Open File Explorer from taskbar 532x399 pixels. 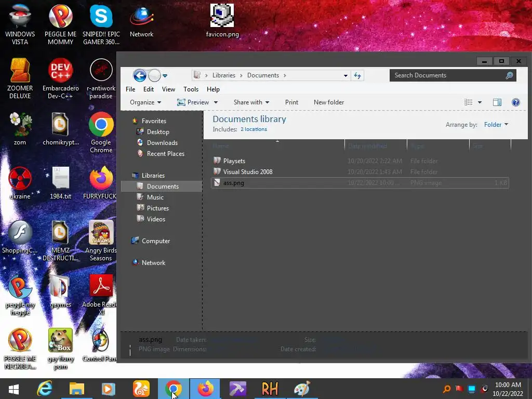coord(77,389)
